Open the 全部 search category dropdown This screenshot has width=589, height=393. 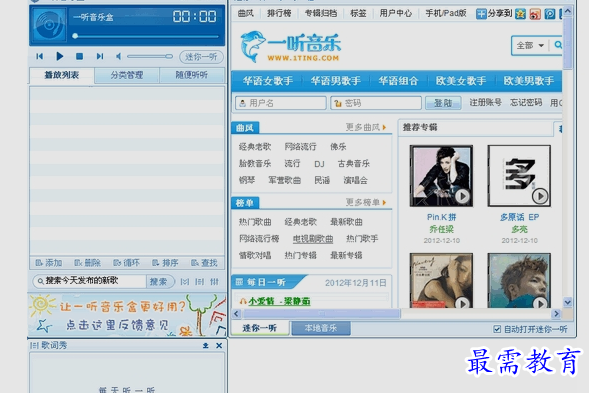(x=530, y=45)
